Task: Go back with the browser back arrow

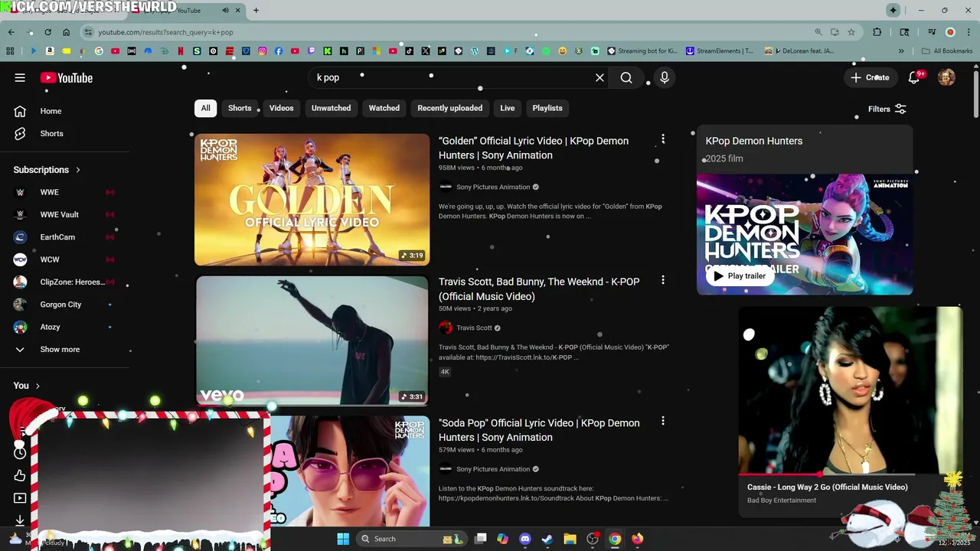Action: point(11,32)
